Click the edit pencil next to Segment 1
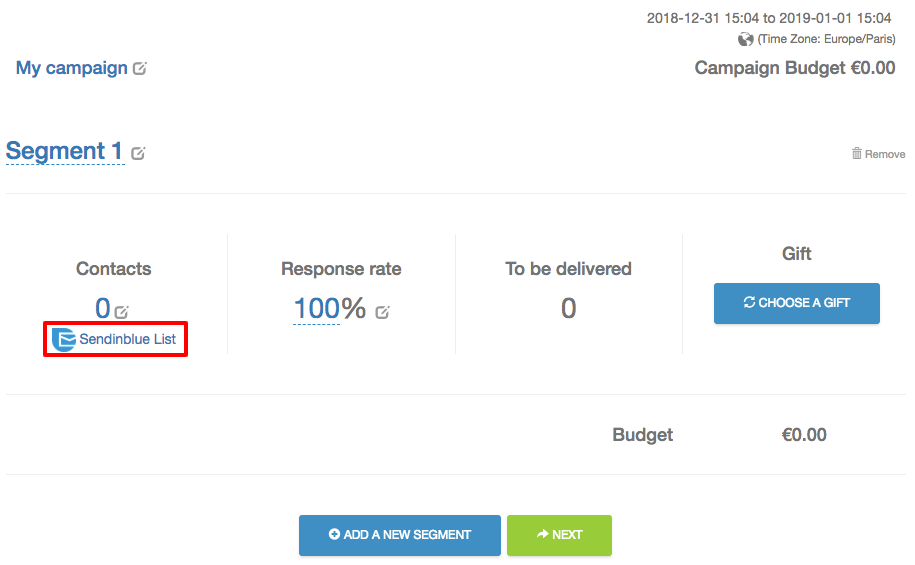Screen dimensions: 915x565 point(138,153)
